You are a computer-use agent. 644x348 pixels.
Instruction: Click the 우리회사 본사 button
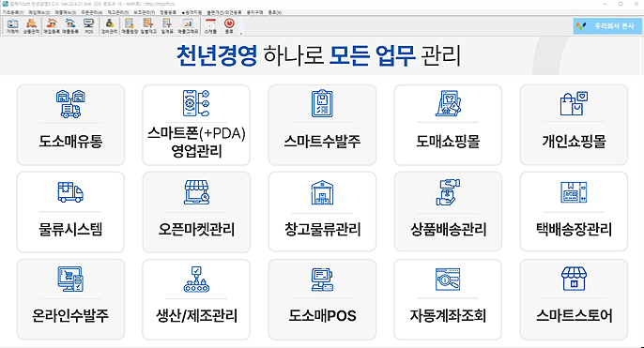tap(607, 26)
